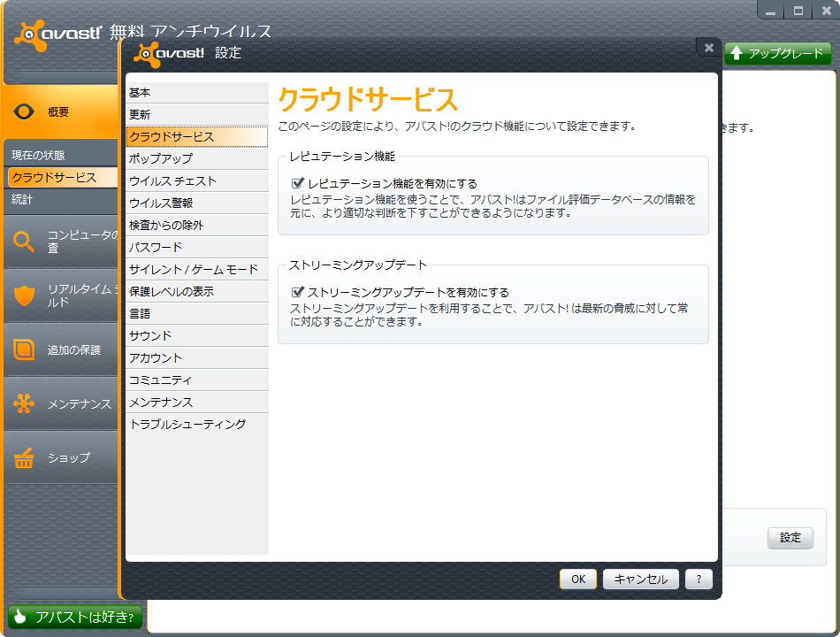The width and height of the screenshot is (840, 637).
Task: Open the ポップアップ settings page
Action: (197, 158)
